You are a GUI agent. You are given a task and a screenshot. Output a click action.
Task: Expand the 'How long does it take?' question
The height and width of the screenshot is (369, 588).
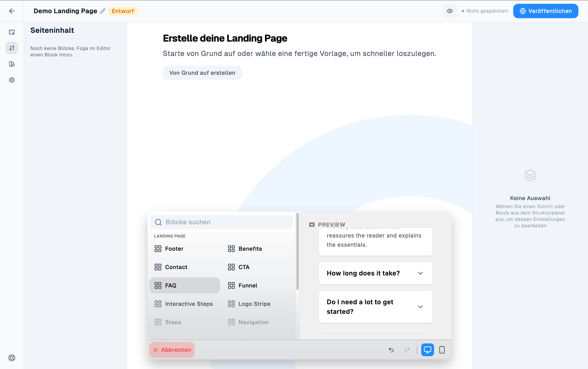pos(375,273)
